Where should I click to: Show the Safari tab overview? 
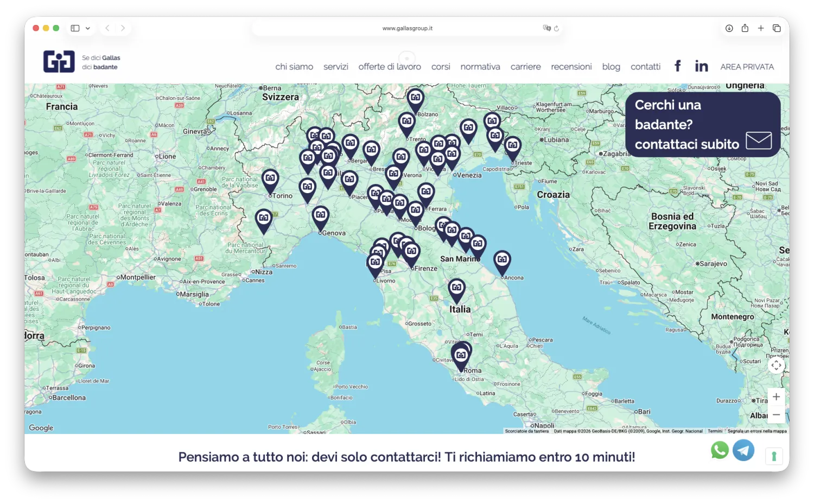(x=777, y=28)
